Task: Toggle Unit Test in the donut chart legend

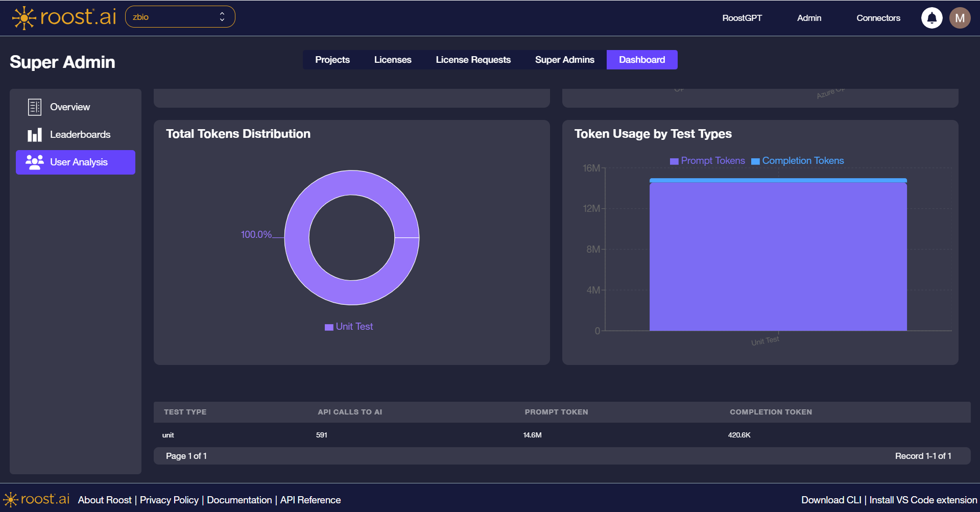Action: pos(348,326)
